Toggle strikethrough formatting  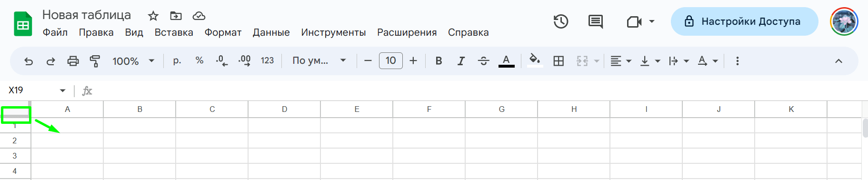[x=483, y=61]
